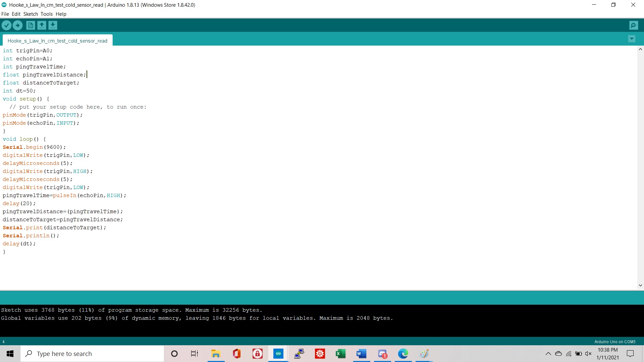Image resolution: width=644 pixels, height=362 pixels.
Task: Expand hidden system tray icons chevron
Action: 548,354
